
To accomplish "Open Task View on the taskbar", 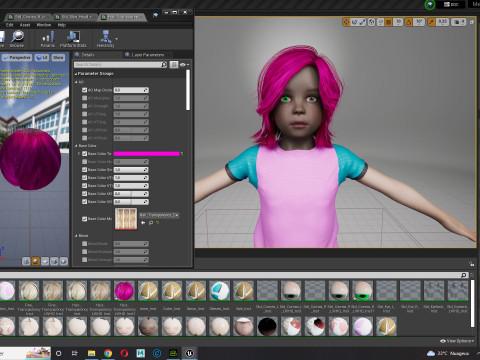I will [x=75, y=353].
